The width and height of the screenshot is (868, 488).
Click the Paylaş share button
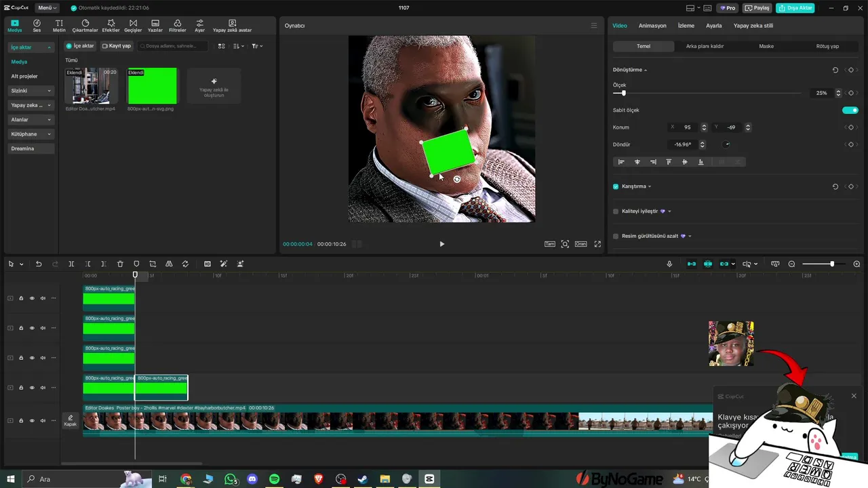click(757, 8)
